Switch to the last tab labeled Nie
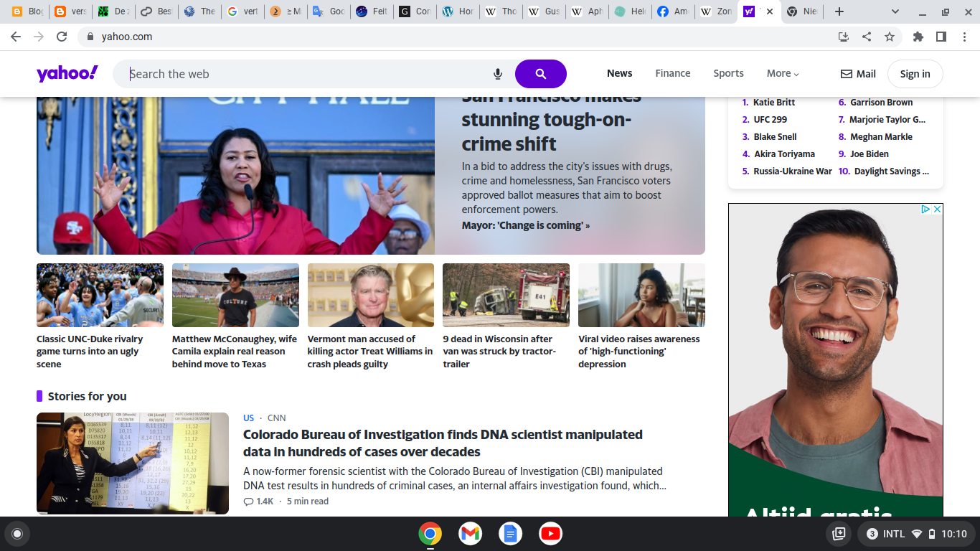Screen dimensions: 980x551 tap(801, 11)
